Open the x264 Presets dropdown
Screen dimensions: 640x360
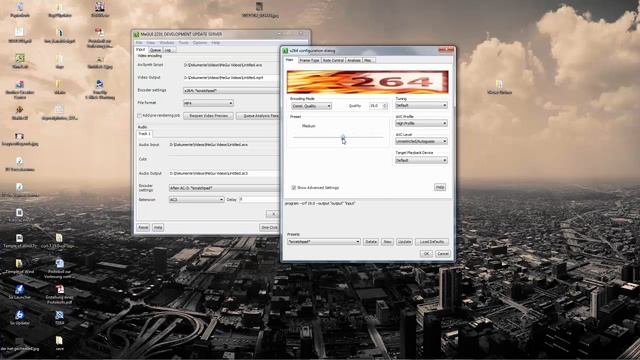[324, 242]
